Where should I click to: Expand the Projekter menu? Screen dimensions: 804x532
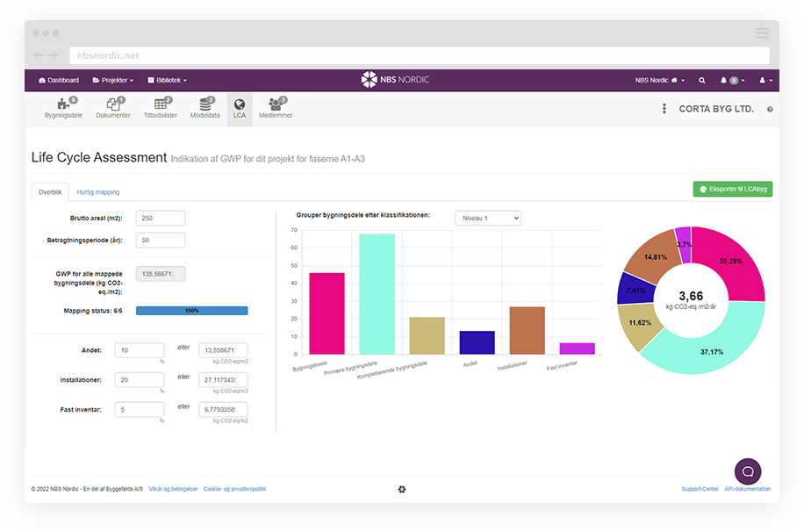[x=113, y=80]
